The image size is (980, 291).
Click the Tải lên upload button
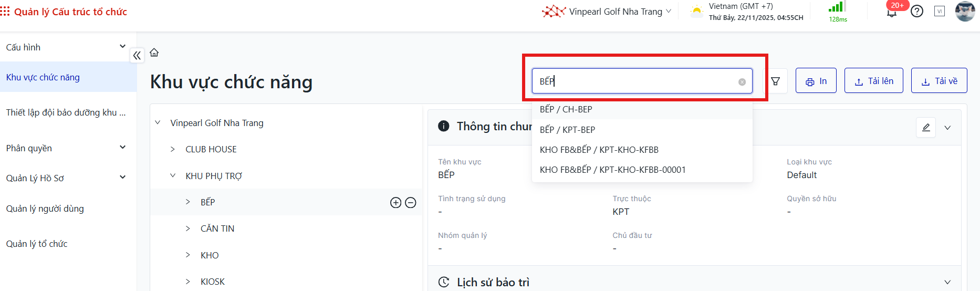point(873,81)
